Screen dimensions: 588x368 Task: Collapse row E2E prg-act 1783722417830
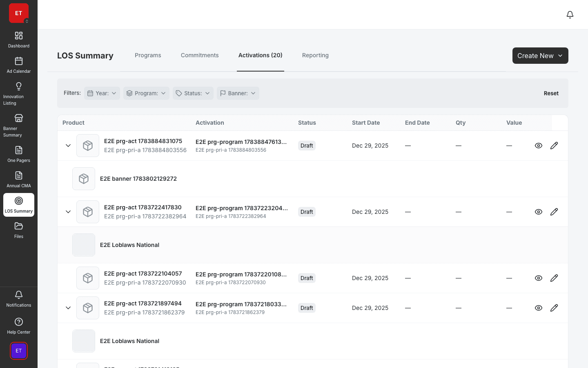click(68, 212)
